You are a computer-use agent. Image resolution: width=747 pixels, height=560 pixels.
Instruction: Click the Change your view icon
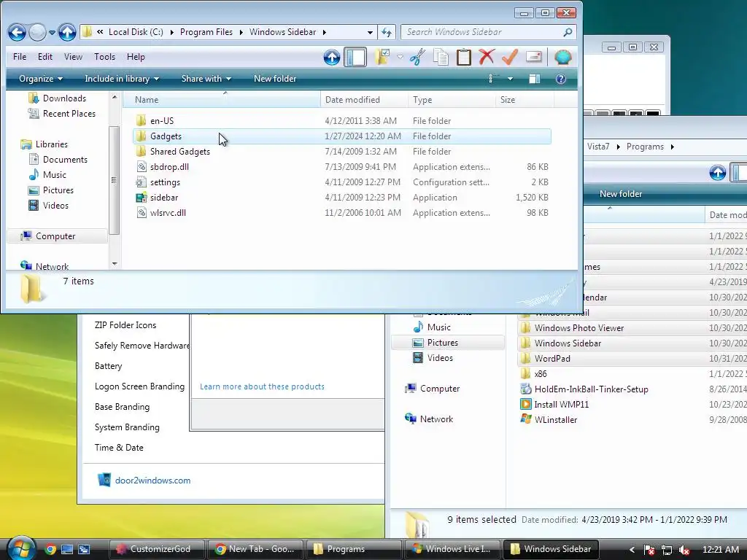(x=494, y=79)
